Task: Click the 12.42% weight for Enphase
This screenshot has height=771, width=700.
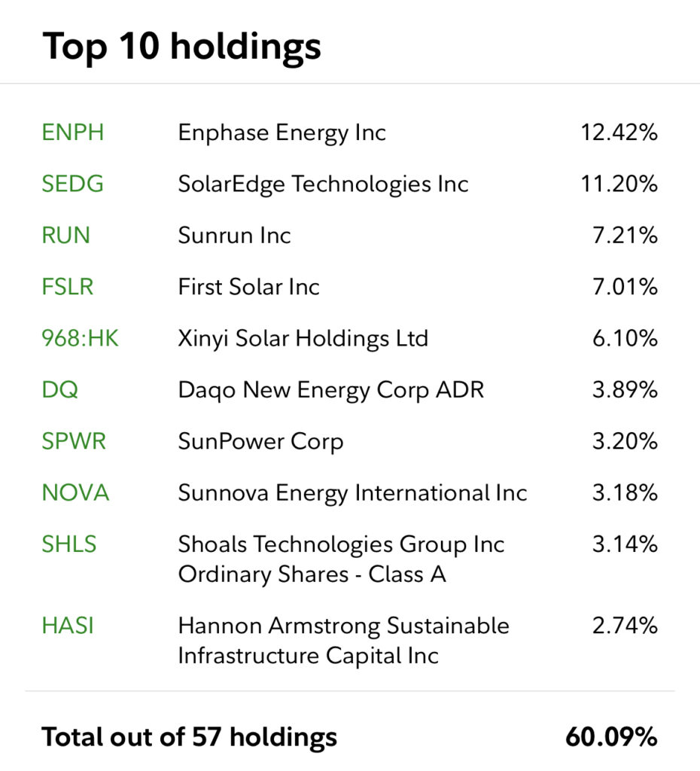Action: (619, 133)
